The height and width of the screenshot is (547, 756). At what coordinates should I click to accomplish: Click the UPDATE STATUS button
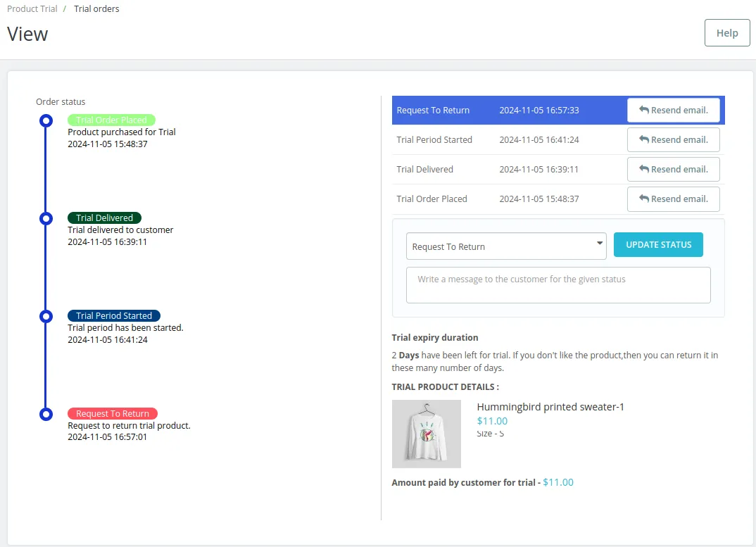click(658, 244)
